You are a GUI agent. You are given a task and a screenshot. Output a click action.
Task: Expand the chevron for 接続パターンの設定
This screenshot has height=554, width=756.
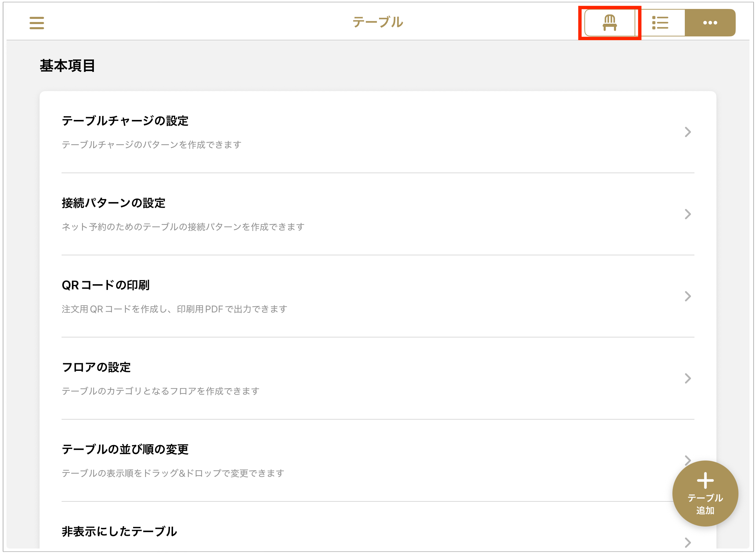point(688,214)
